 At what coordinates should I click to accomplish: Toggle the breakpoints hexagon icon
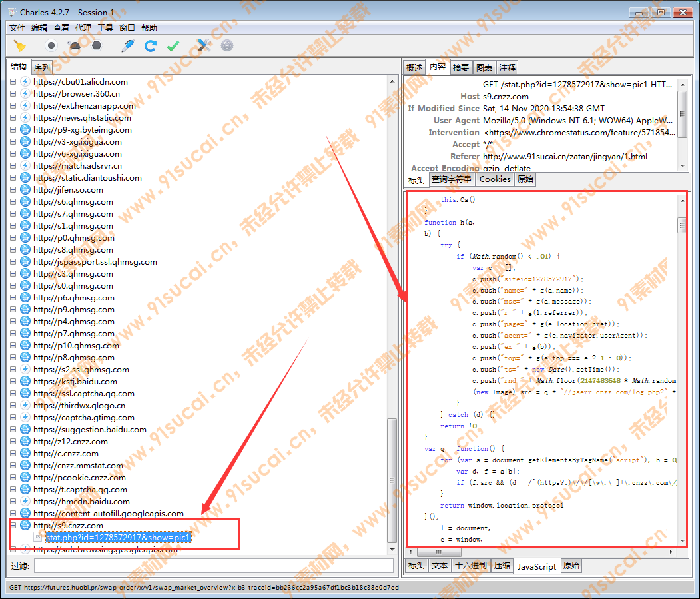pyautogui.click(x=97, y=45)
